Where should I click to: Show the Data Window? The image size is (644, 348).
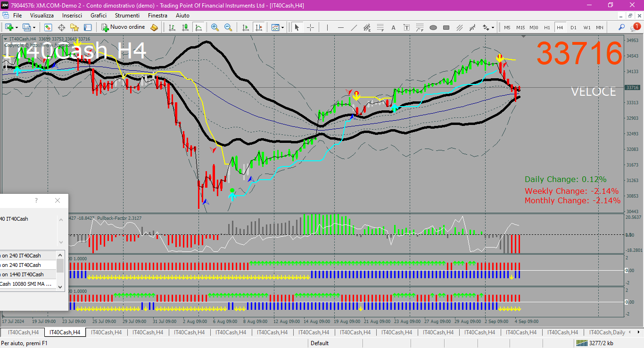point(61,27)
